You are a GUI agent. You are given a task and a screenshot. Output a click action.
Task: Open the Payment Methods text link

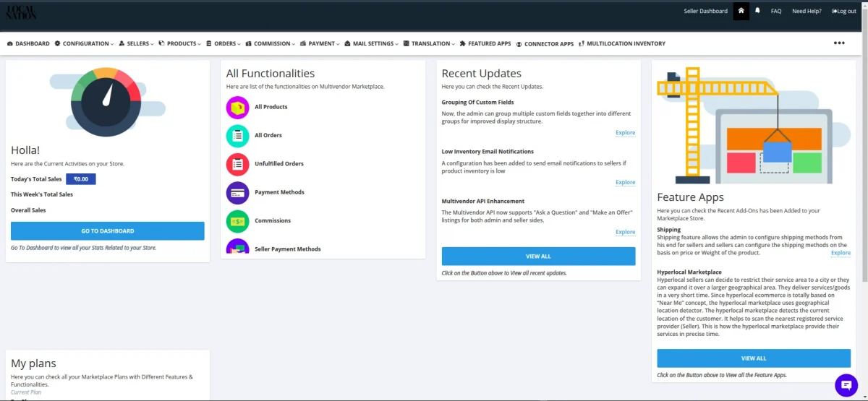tap(279, 192)
